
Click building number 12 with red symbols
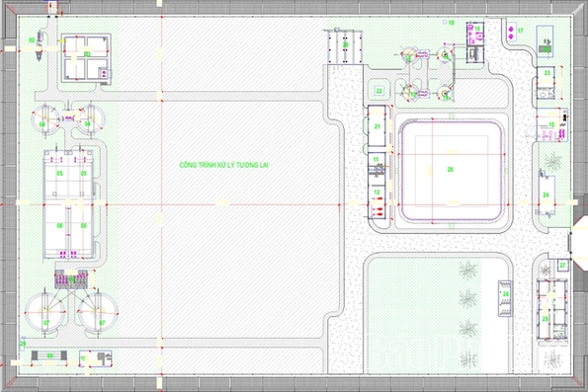coord(377,202)
